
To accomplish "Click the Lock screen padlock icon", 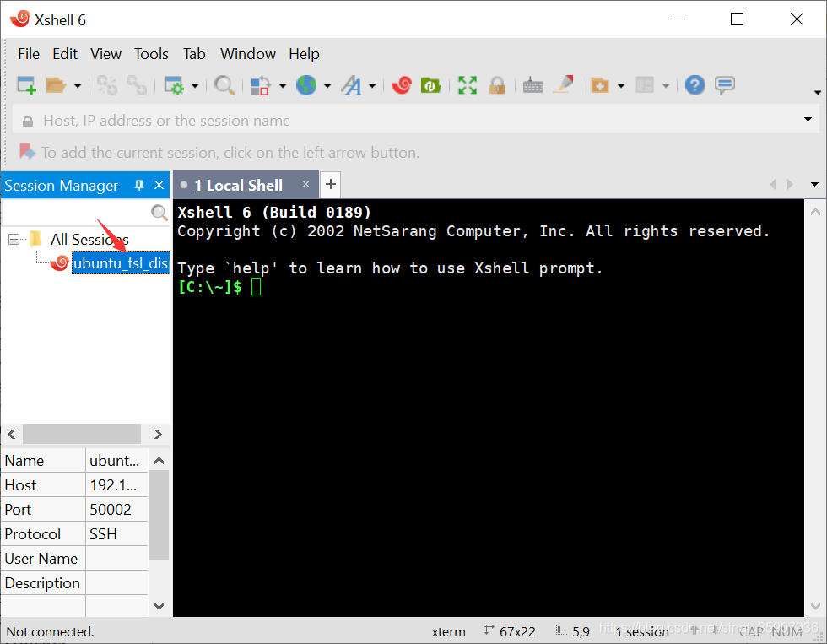I will [x=497, y=85].
